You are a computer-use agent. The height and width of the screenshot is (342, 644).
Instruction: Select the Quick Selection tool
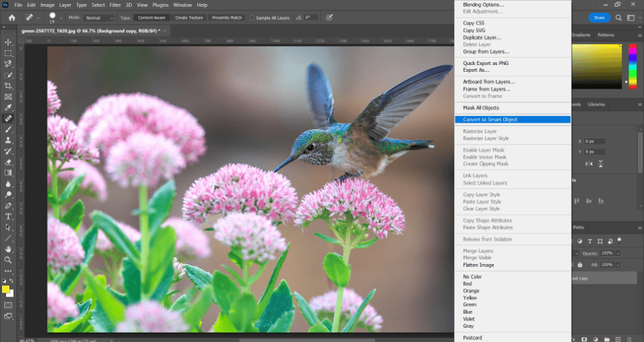point(8,75)
